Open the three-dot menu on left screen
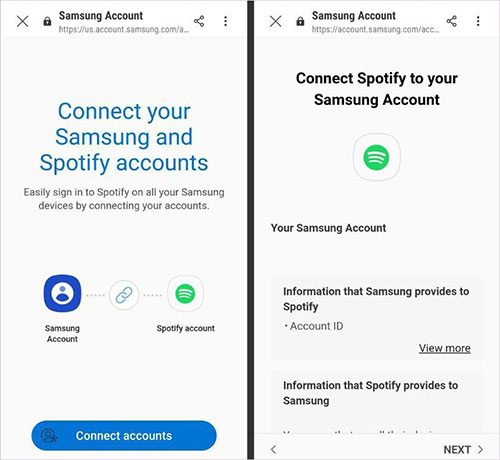 pos(226,21)
